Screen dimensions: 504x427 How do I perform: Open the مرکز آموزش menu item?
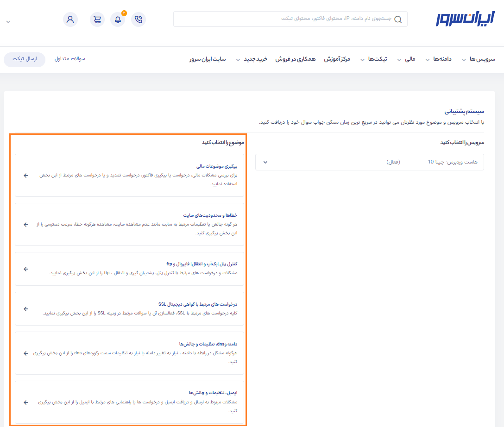(337, 59)
